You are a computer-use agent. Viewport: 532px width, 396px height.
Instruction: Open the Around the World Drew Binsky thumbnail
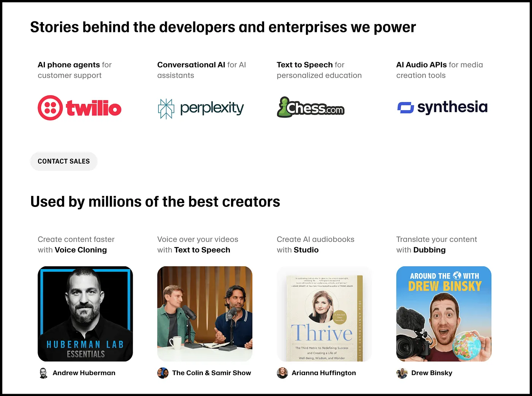pos(444,314)
